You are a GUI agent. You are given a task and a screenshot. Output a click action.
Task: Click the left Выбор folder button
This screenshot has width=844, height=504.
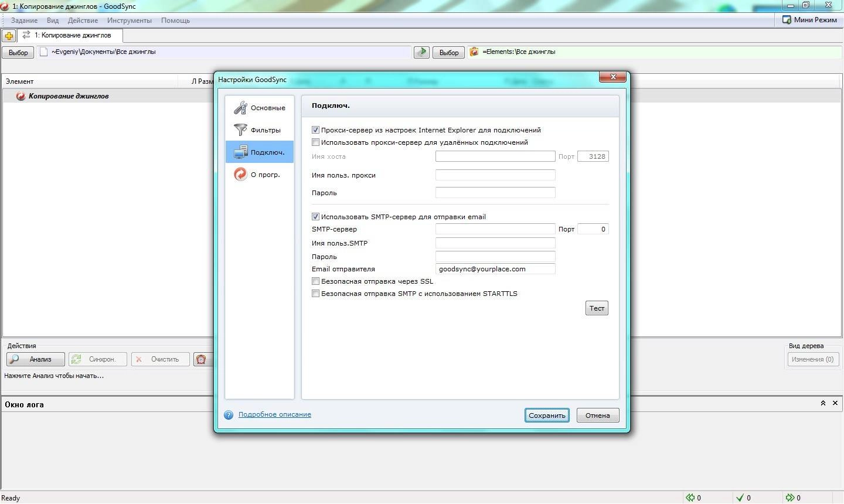click(18, 53)
